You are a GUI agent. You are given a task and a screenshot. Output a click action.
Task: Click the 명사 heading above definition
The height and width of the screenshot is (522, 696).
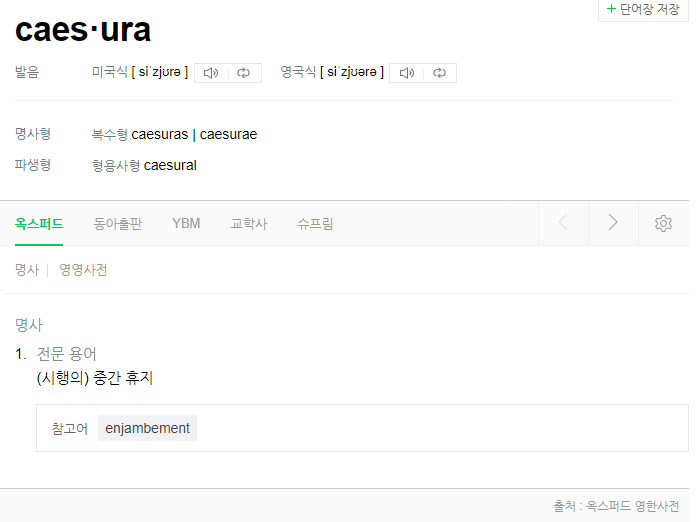(29, 325)
